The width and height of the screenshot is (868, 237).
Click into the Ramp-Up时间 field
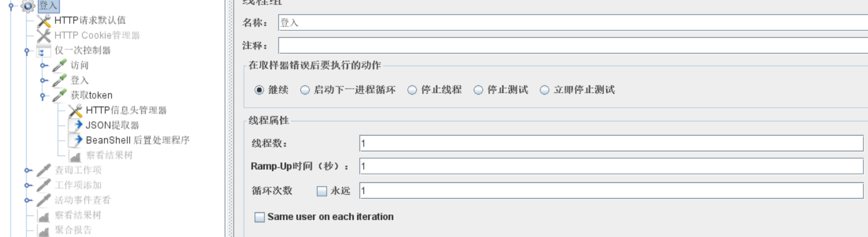click(x=611, y=167)
